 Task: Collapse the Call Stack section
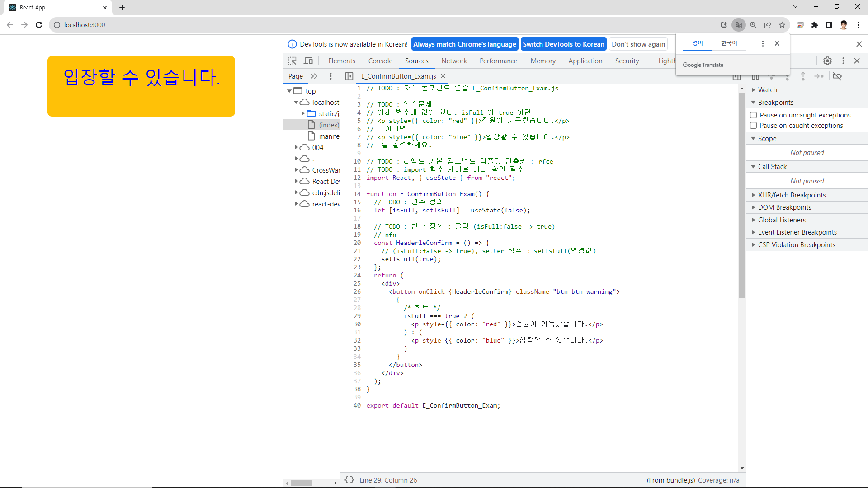click(772, 167)
